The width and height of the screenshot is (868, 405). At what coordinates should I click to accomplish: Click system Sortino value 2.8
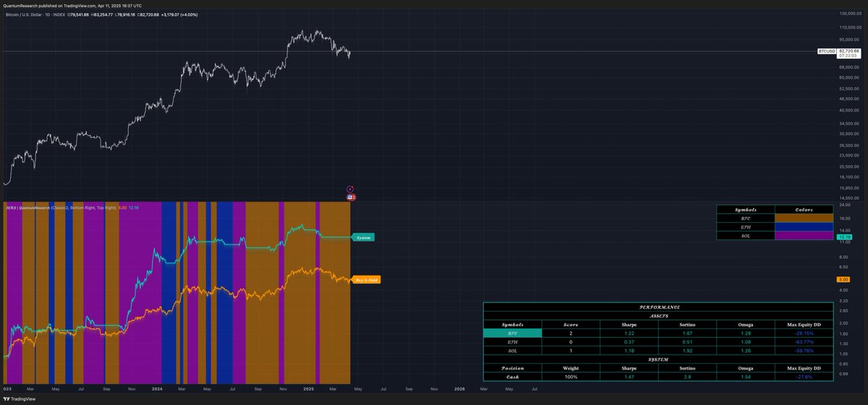(687, 377)
